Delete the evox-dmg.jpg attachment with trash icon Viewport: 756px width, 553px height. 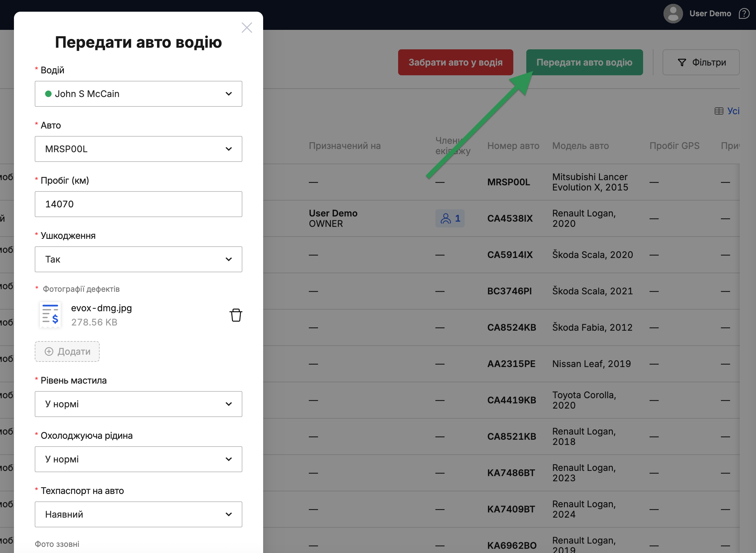236,315
